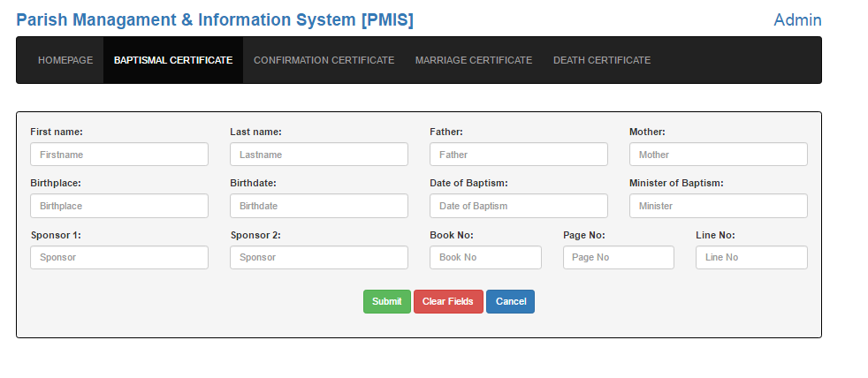Focus the Birthdate input field
The image size is (868, 378).
coord(319,206)
